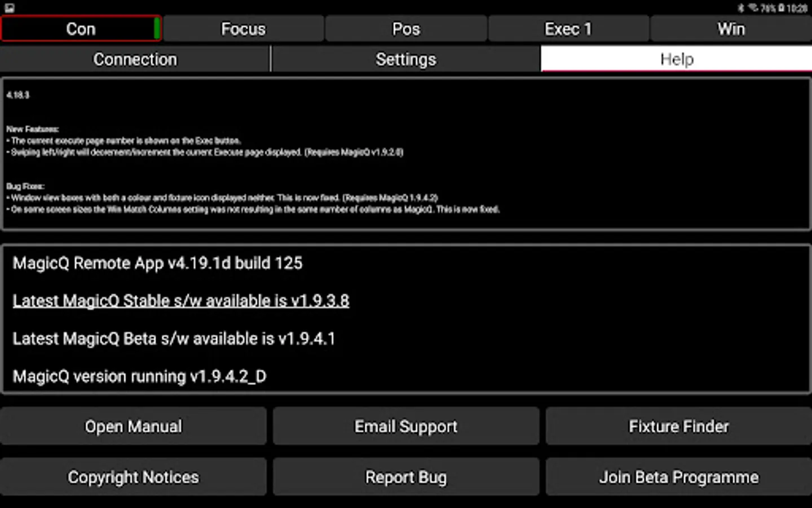The image size is (812, 508).
Task: Click the Swiping left/right release note line
Action: point(205,152)
